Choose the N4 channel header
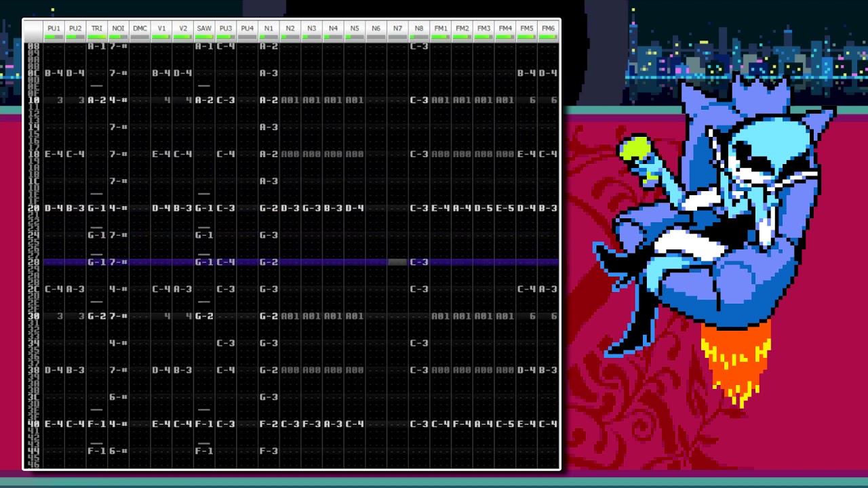The width and height of the screenshot is (868, 488). (x=333, y=31)
